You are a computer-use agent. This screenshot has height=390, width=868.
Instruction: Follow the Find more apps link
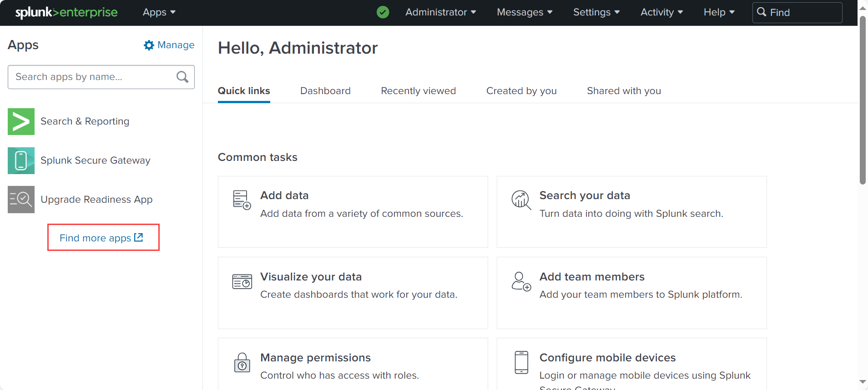click(101, 238)
